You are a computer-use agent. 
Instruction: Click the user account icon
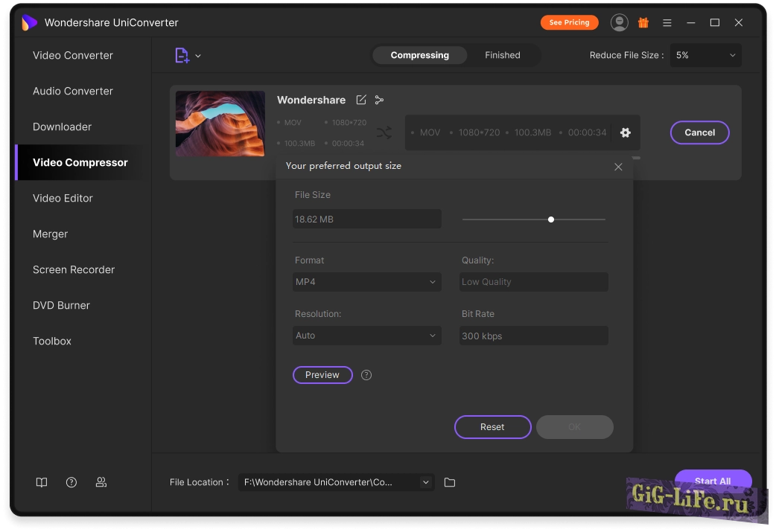[x=619, y=22]
